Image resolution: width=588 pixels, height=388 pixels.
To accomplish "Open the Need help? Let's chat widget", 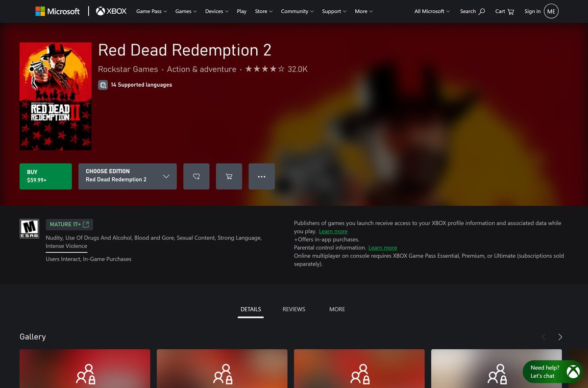I will click(x=554, y=372).
